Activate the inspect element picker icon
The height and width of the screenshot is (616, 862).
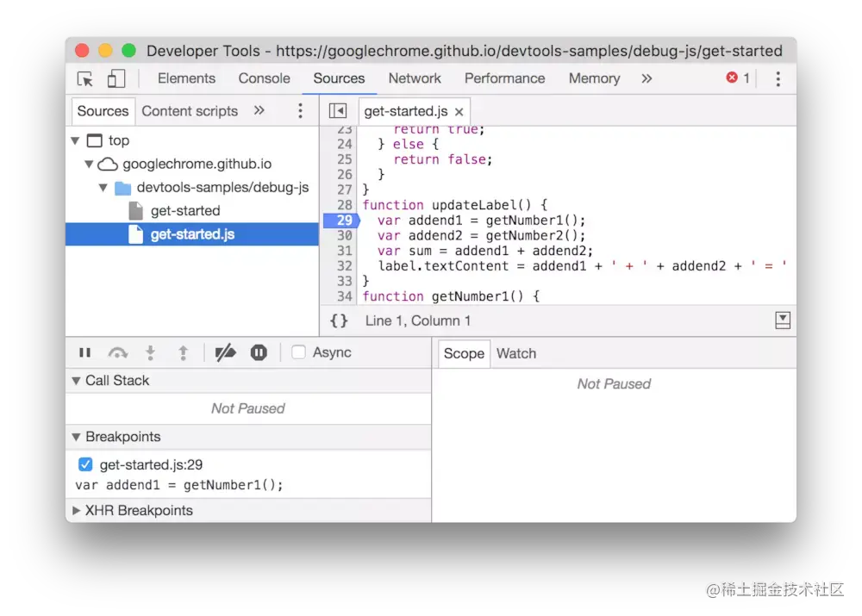point(85,79)
